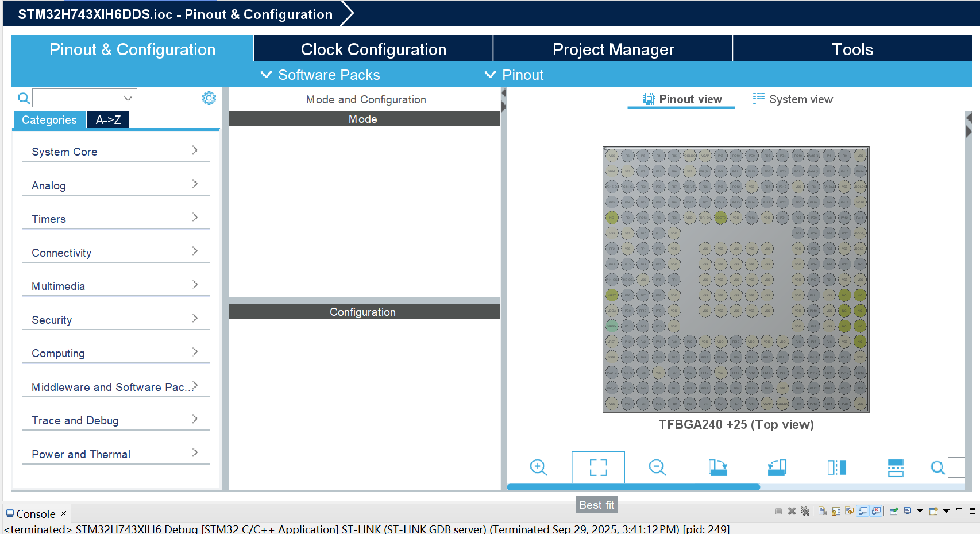Switch to System view
The width and height of the screenshot is (980, 534).
[793, 99]
